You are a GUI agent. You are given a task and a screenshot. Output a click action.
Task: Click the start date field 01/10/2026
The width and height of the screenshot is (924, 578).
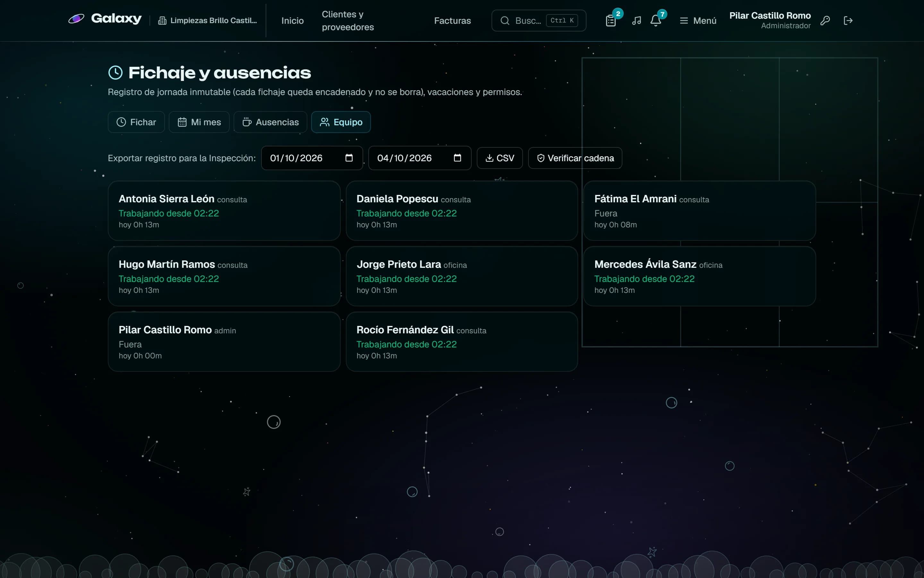coord(312,158)
